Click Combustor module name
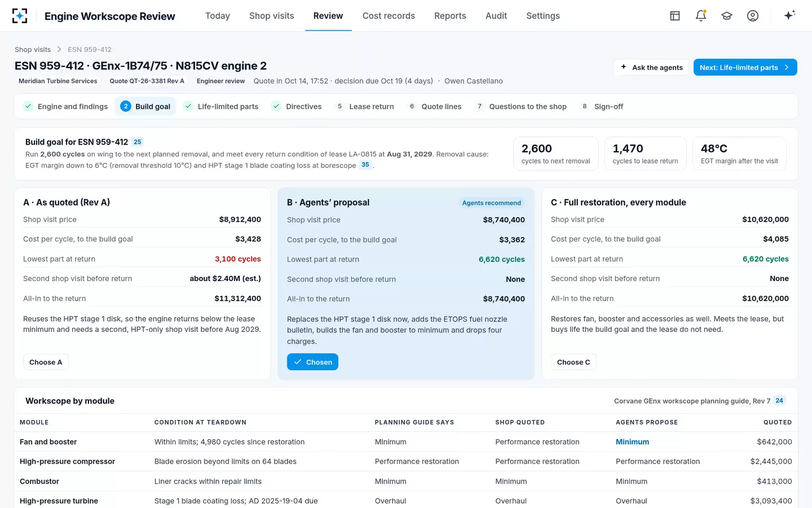This screenshot has width=812, height=508. click(x=39, y=481)
